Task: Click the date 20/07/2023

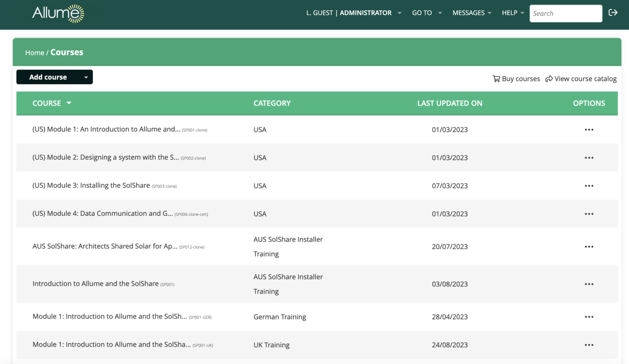Action: coord(450,247)
